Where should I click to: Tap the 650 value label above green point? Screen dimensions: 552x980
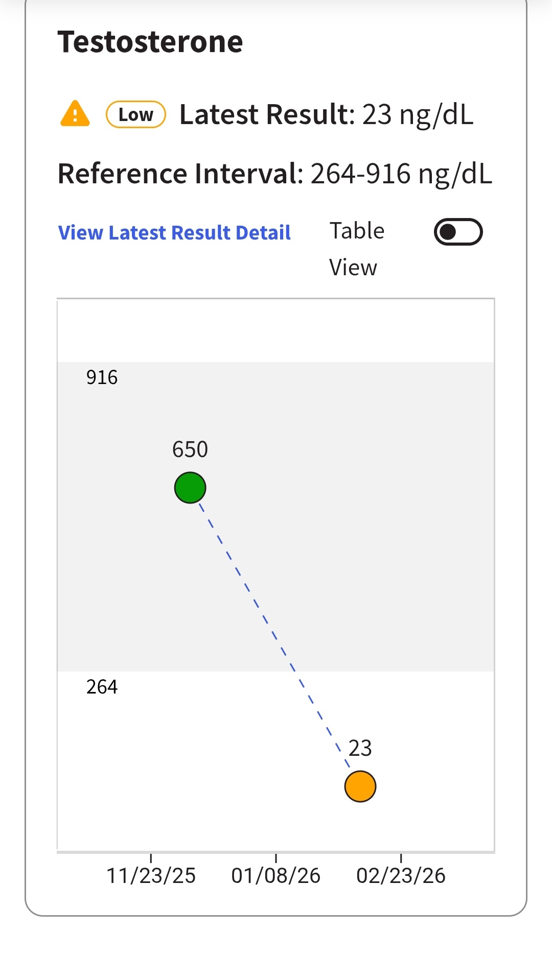190,449
